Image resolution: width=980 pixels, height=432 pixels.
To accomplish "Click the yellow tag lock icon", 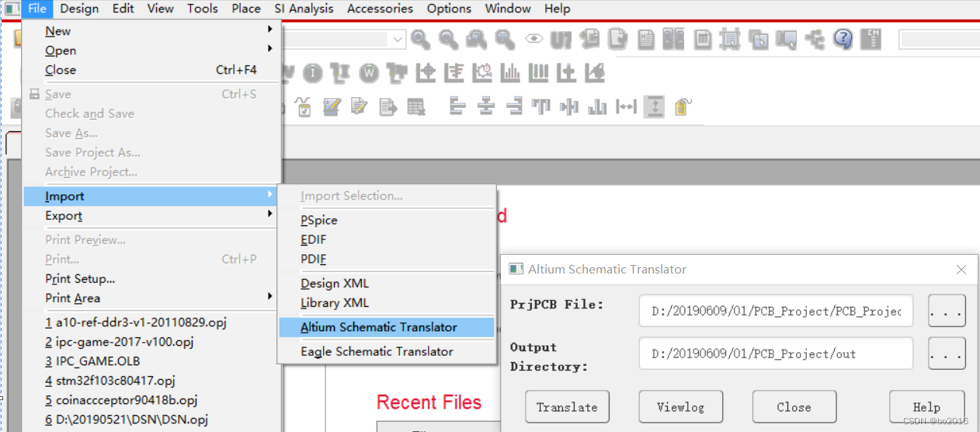I will 682,106.
